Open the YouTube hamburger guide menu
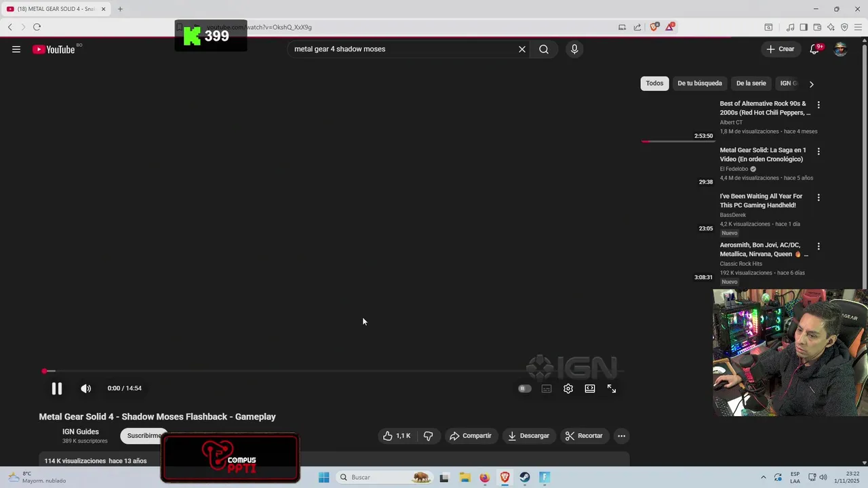The image size is (868, 488). (x=16, y=49)
